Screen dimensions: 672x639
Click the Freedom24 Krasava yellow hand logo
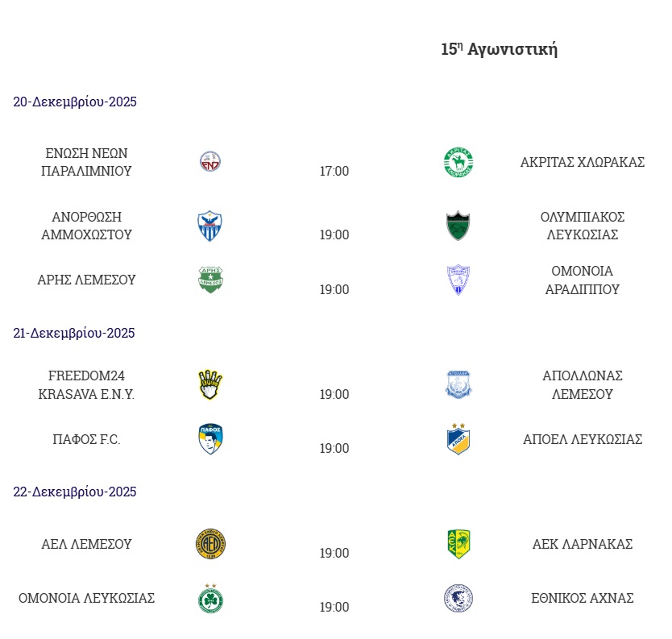[x=210, y=385]
